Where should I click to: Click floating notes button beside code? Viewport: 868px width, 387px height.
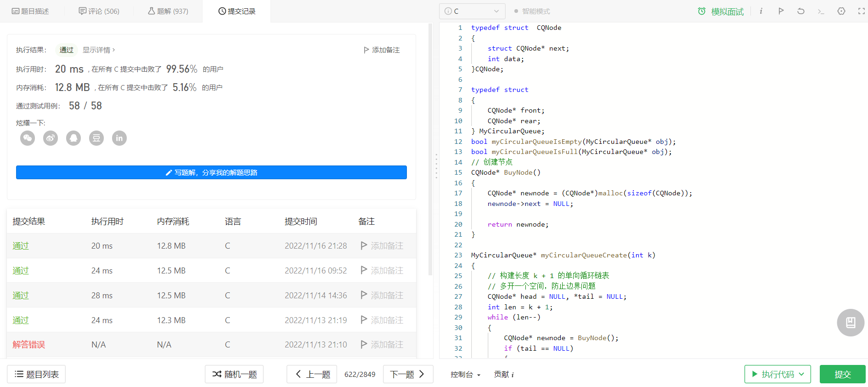pyautogui.click(x=851, y=323)
